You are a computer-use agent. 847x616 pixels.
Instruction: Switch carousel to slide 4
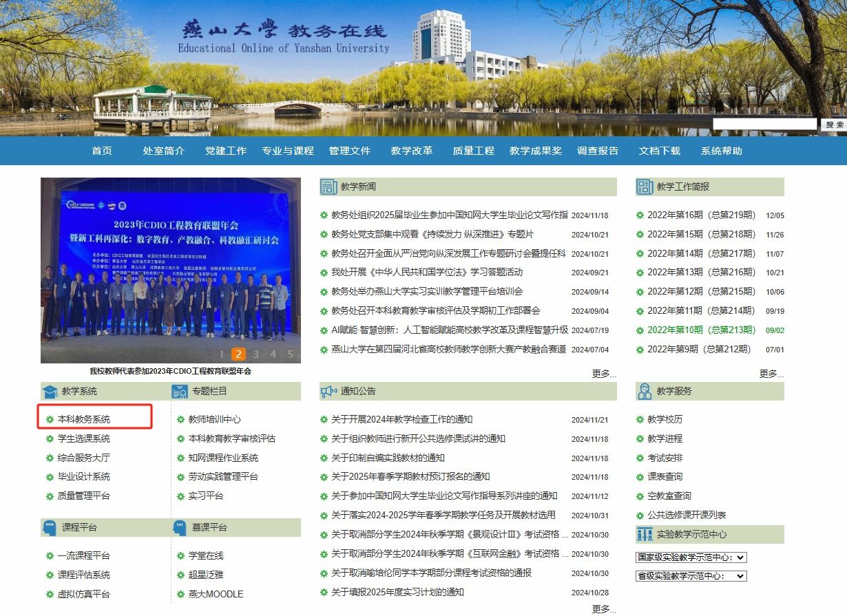tap(273, 354)
